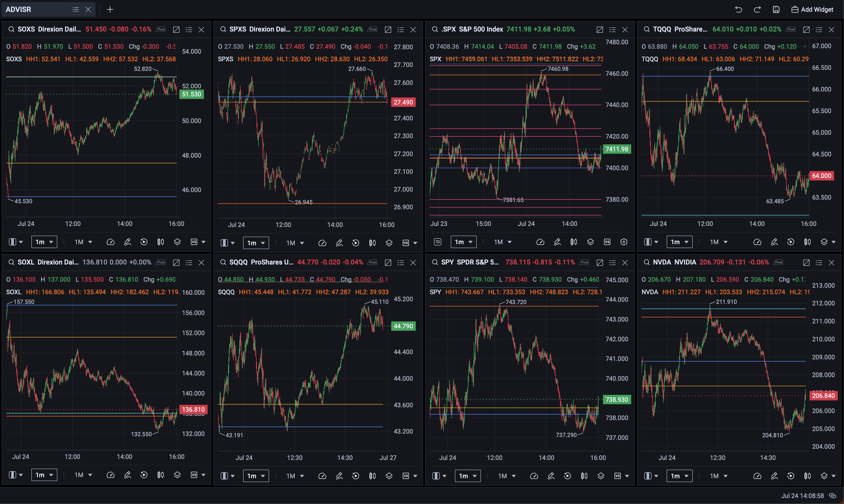Viewport: 844px width, 504px height.
Task: Open chart settings gear in .SPX widget
Action: pyautogui.click(x=624, y=242)
